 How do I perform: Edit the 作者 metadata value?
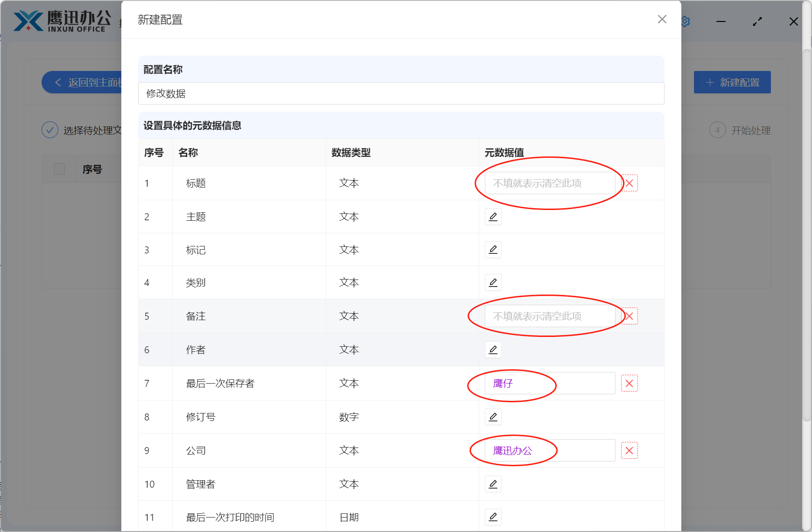pos(493,350)
